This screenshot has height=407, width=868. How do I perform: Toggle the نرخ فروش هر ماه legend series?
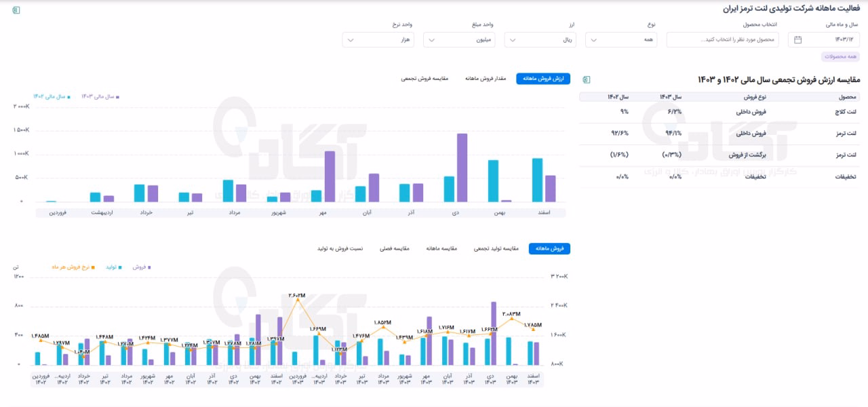[x=73, y=267]
